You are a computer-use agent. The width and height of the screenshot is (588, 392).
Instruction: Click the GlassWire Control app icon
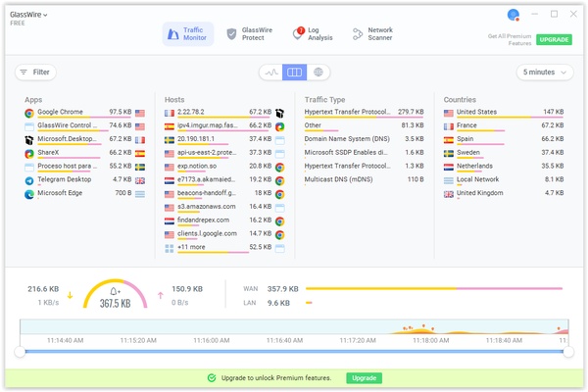(29, 126)
